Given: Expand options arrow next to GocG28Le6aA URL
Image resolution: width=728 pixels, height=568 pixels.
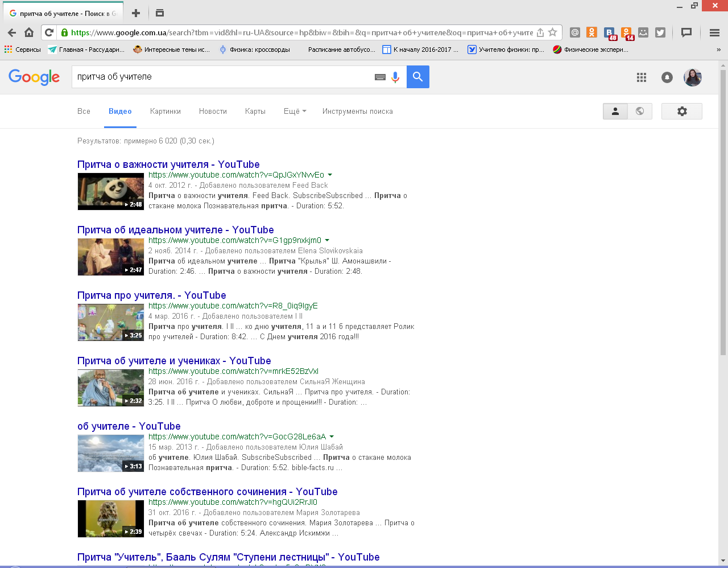Looking at the screenshot, I should (332, 437).
